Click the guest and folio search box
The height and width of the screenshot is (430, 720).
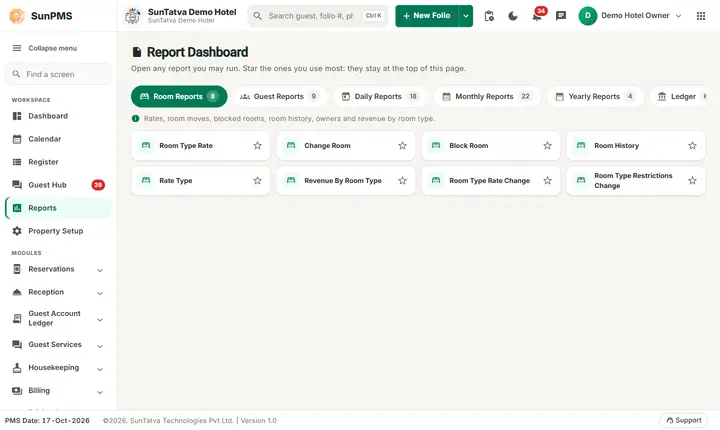click(318, 16)
